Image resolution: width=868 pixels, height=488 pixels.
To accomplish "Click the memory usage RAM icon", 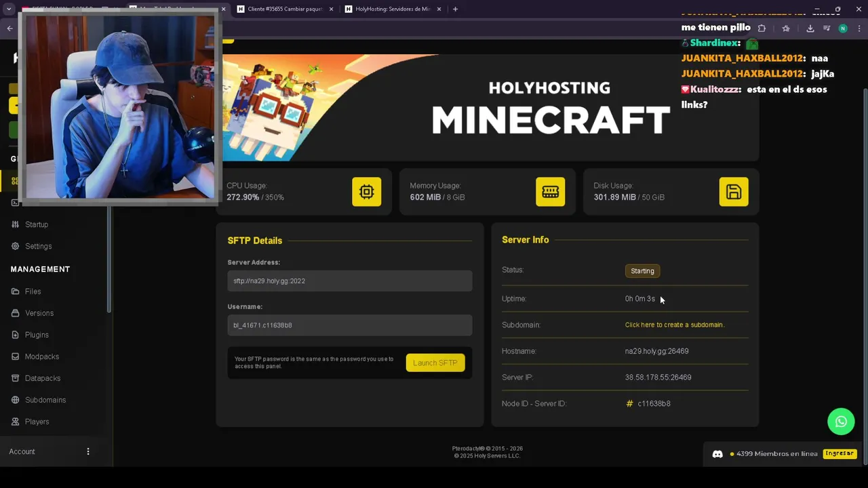I will pyautogui.click(x=550, y=192).
